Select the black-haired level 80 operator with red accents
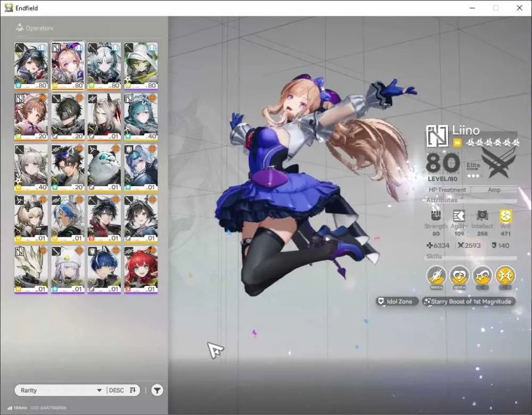The image size is (532, 415). [x=31, y=67]
